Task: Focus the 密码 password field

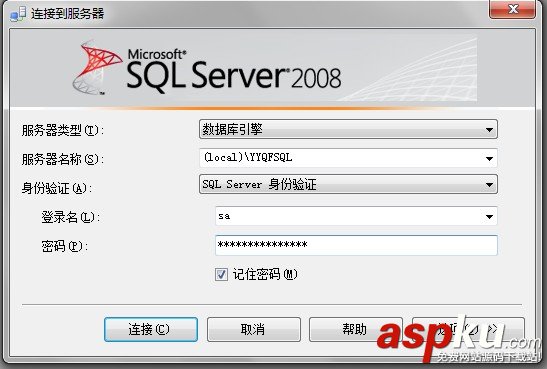Action: (x=356, y=245)
